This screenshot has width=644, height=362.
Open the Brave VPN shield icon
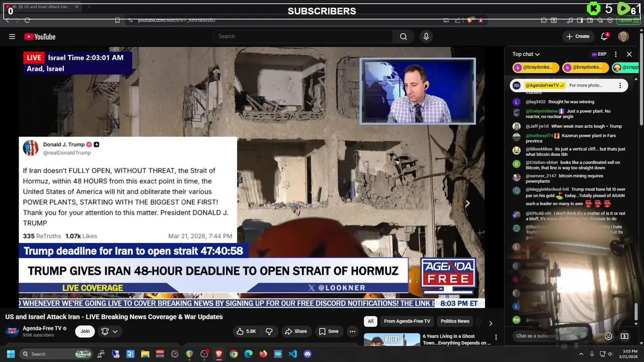[610, 20]
